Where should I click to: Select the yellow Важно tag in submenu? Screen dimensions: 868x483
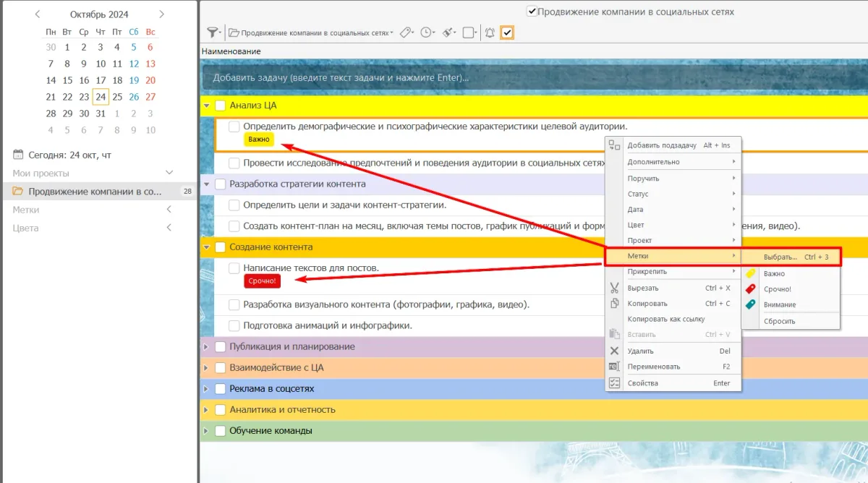(x=774, y=274)
